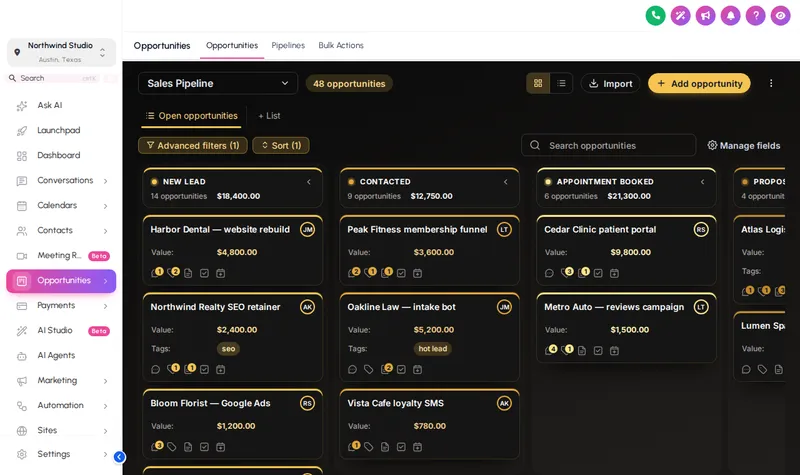
Task: Click tag icon on Harbor Dental card
Action: [x=172, y=273]
